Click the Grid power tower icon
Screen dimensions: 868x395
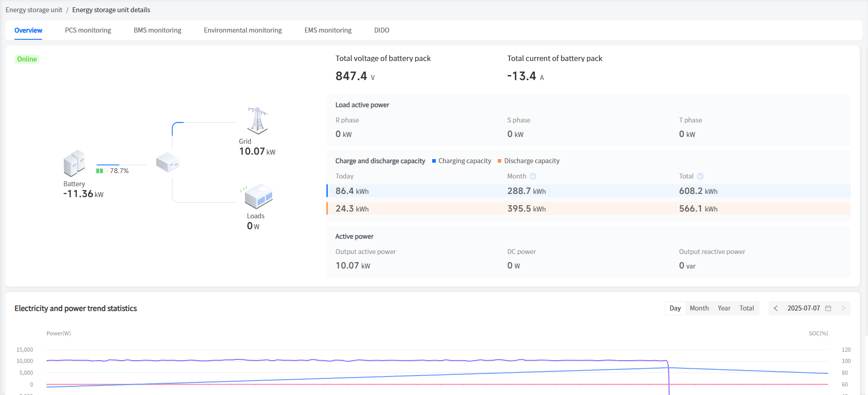click(x=257, y=121)
